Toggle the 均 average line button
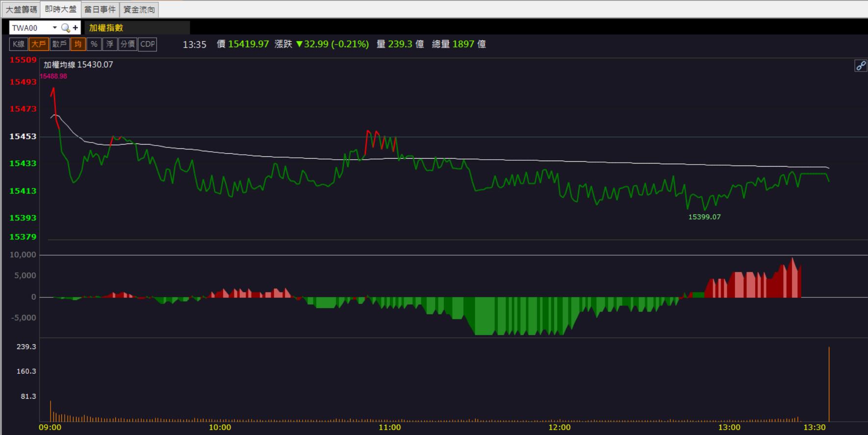 (x=78, y=44)
